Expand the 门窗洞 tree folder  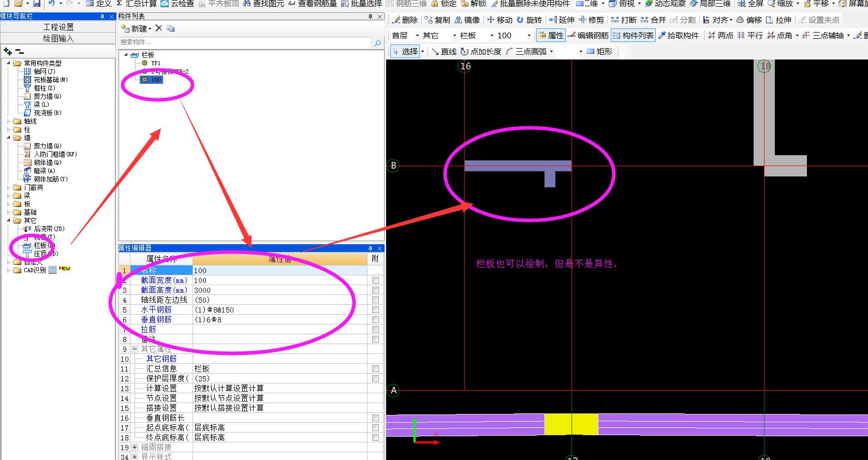pos(9,187)
